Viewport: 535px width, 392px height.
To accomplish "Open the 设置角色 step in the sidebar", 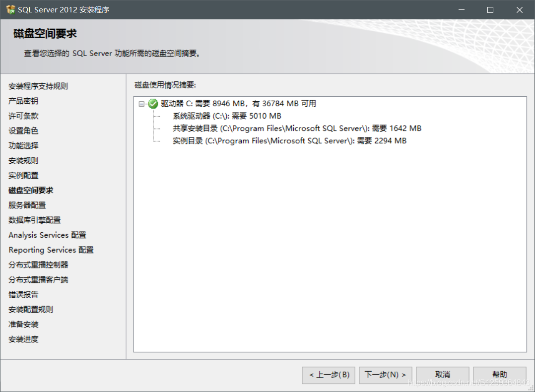I will 23,131.
